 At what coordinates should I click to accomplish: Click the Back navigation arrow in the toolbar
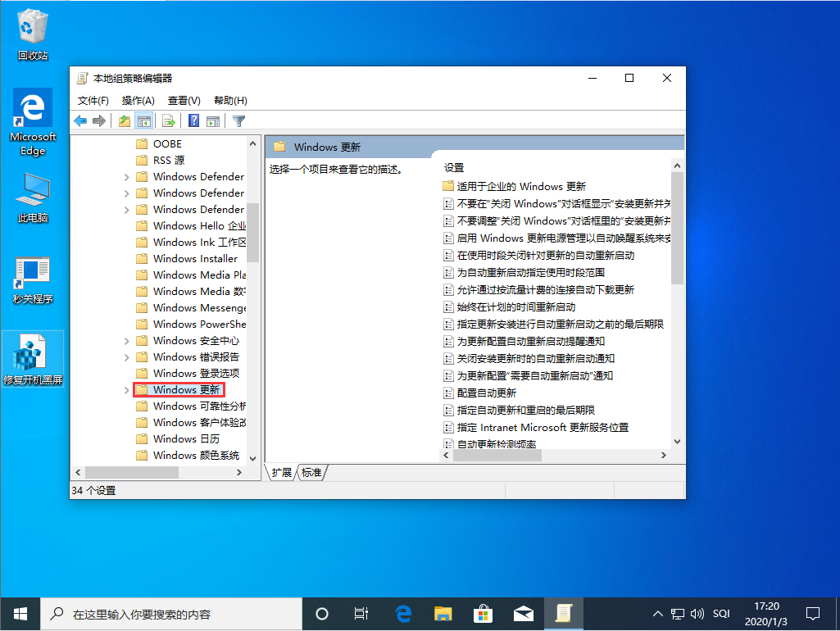coord(79,120)
